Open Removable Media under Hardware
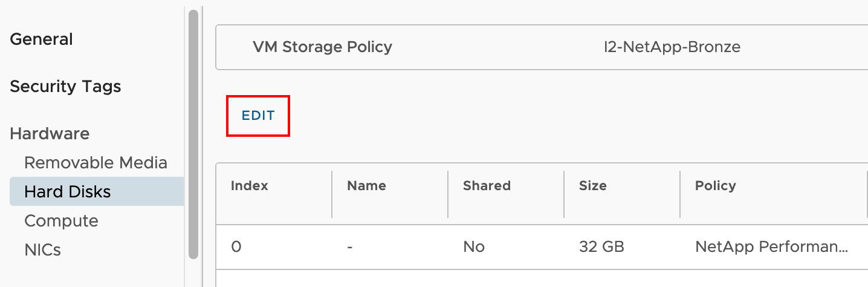Screen dimensions: 868x287 [96, 163]
